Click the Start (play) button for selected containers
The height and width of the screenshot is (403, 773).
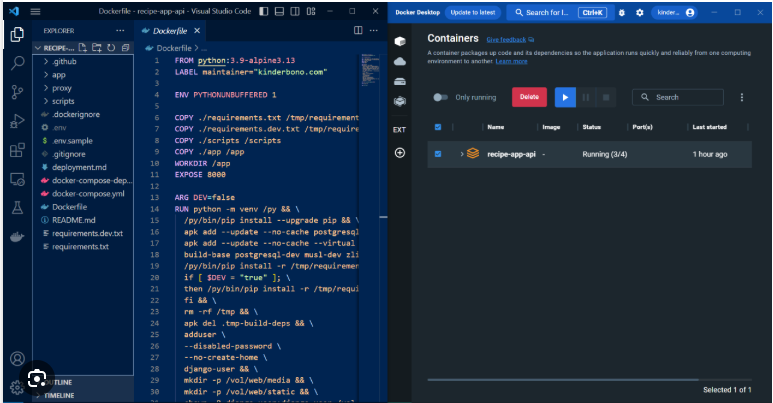[x=564, y=97]
